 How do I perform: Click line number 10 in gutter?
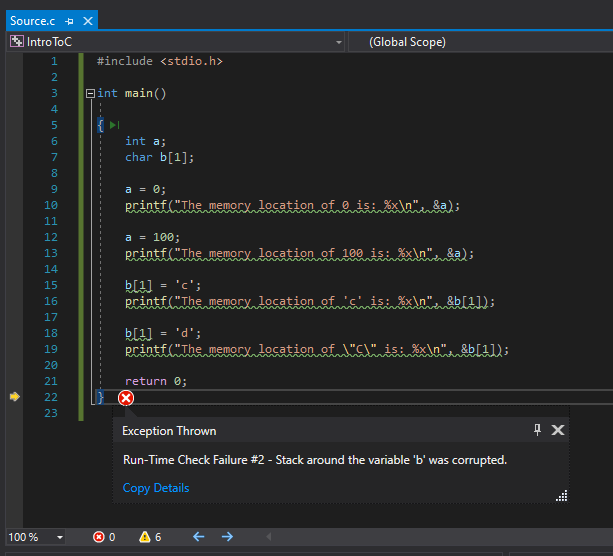51,205
